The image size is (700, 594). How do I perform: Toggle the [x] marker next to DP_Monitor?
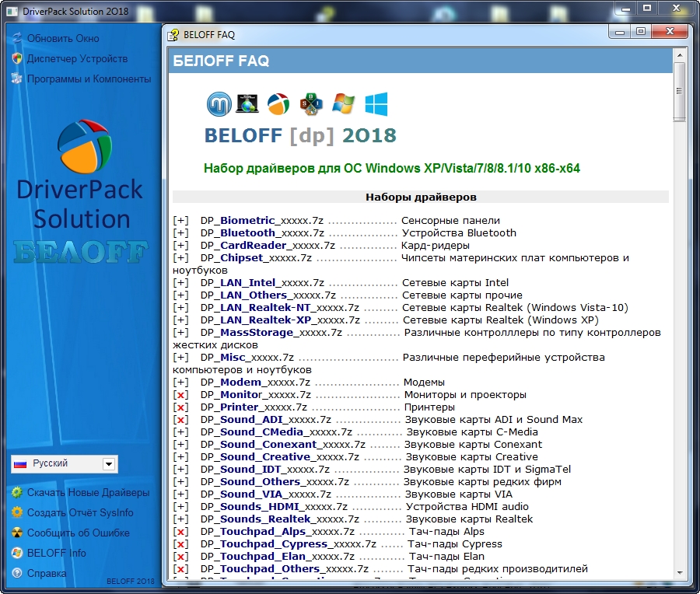pyautogui.click(x=180, y=395)
